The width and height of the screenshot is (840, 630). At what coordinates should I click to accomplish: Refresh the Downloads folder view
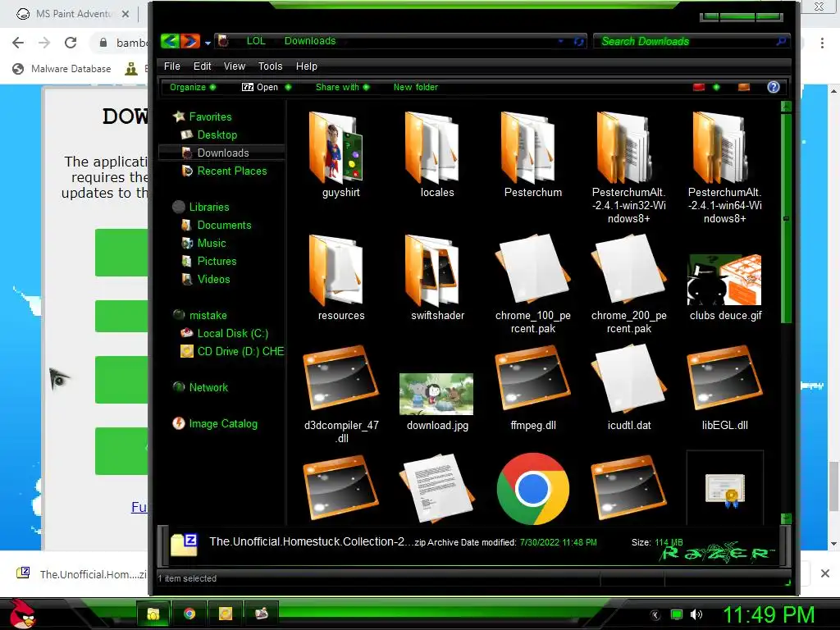coord(578,41)
